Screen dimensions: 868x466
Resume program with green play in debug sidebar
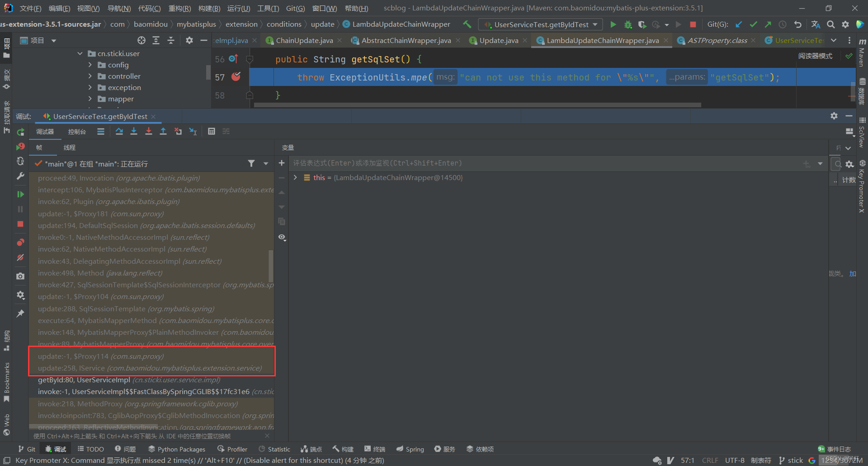[x=20, y=194]
